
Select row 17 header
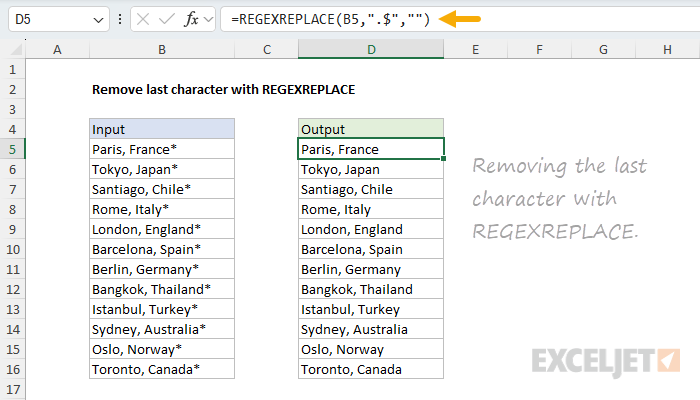pyautogui.click(x=12, y=389)
